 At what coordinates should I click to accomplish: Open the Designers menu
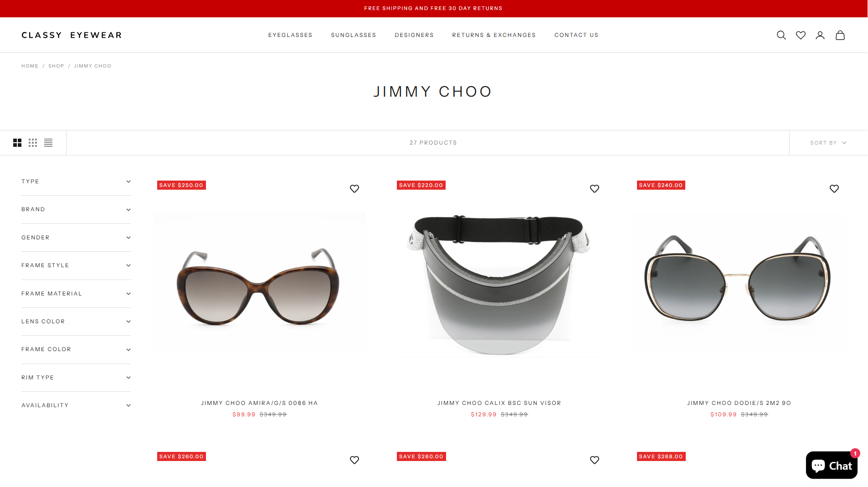click(414, 35)
